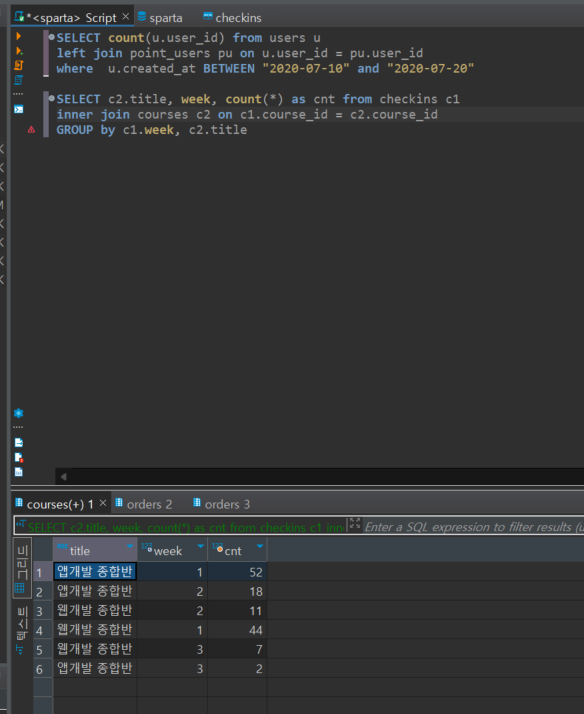Click the "2020-07-20" date string
Viewport: 584px width, 714px height.
pyautogui.click(x=431, y=69)
